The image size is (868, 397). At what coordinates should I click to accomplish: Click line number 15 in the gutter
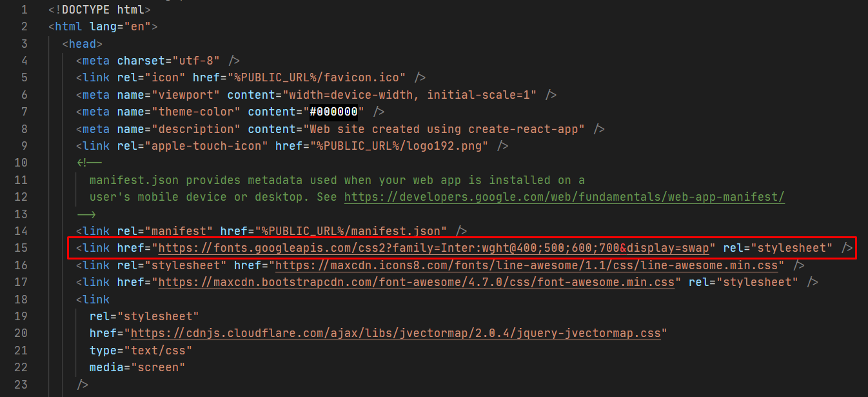coord(20,248)
